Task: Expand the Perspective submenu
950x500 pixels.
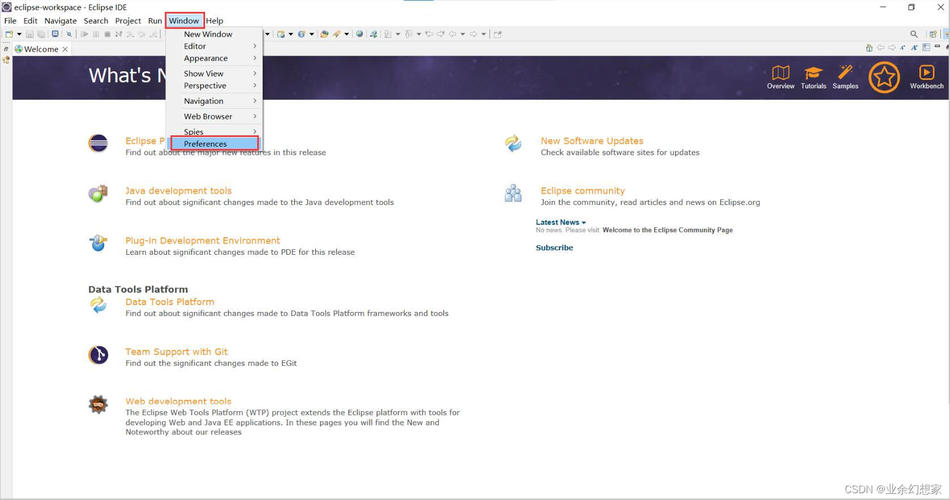Action: pos(214,85)
